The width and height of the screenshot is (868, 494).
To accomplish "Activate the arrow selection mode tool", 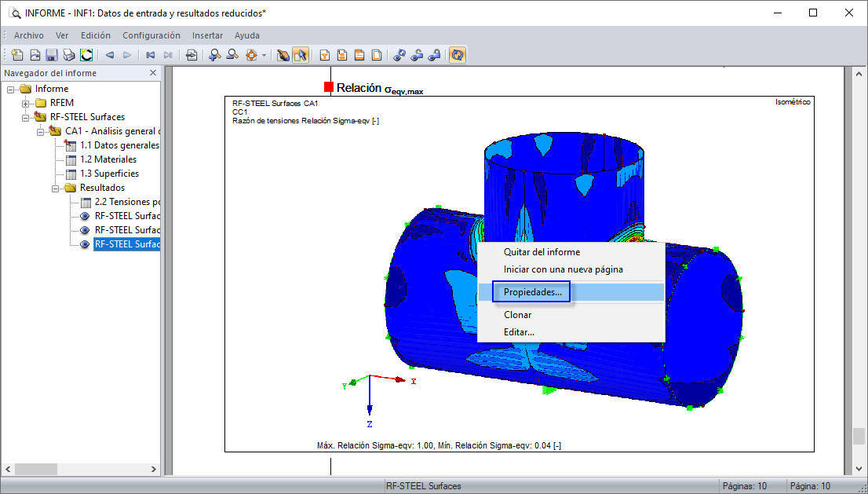I will (x=301, y=55).
